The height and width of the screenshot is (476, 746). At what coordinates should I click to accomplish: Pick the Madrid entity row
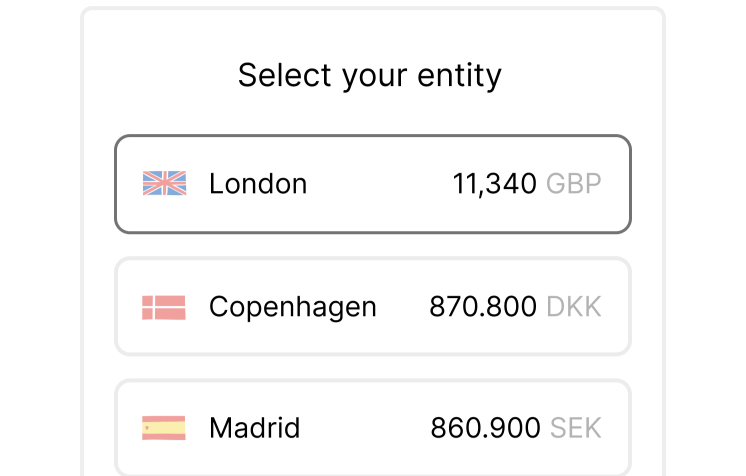373,428
